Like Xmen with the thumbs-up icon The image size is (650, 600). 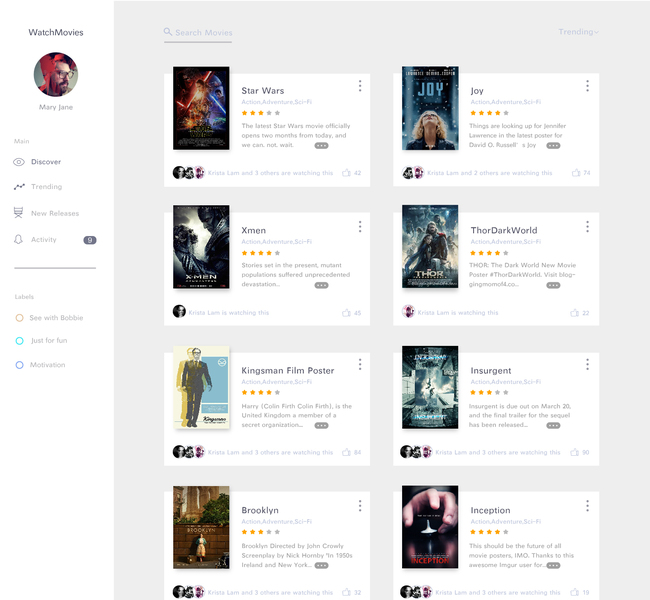(346, 313)
